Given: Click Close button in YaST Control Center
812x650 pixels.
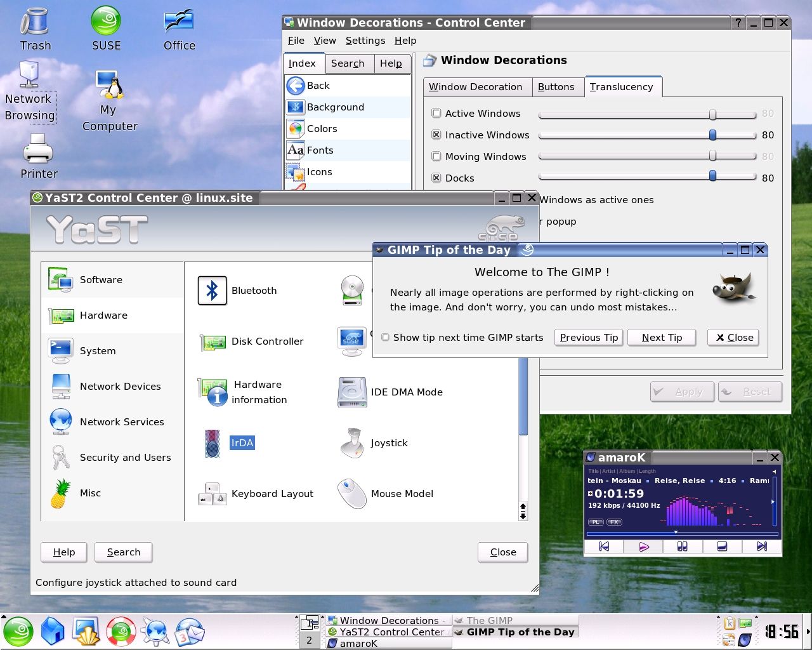Looking at the screenshot, I should (503, 552).
